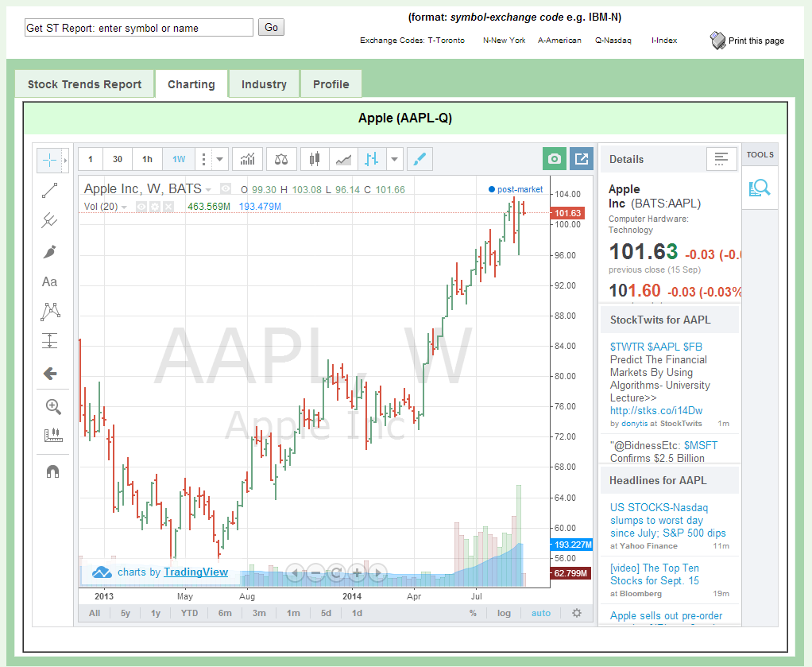Open the $TWTR $AAPL $FB cashtag link
Screen dimensions: 812x667
click(656, 347)
